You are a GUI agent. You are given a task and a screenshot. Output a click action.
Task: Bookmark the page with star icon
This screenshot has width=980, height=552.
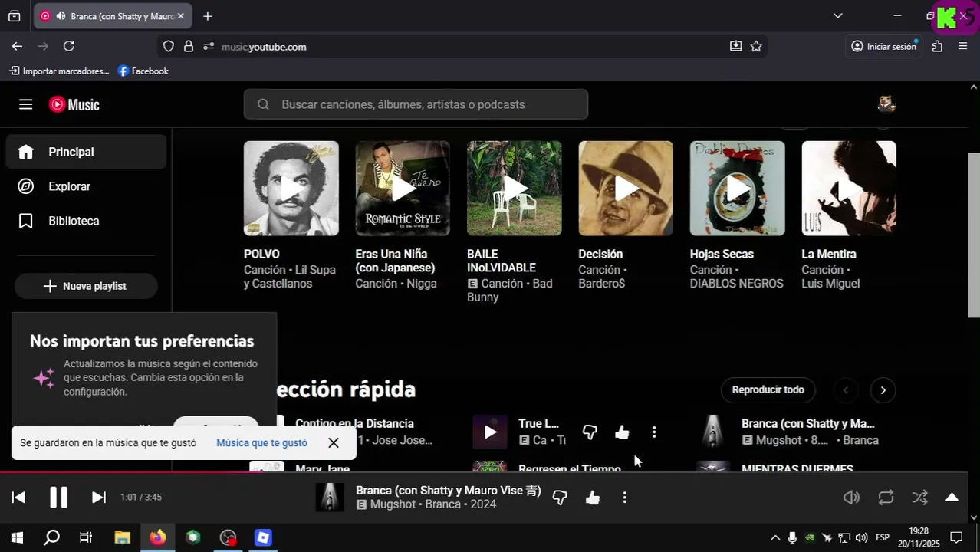[756, 46]
